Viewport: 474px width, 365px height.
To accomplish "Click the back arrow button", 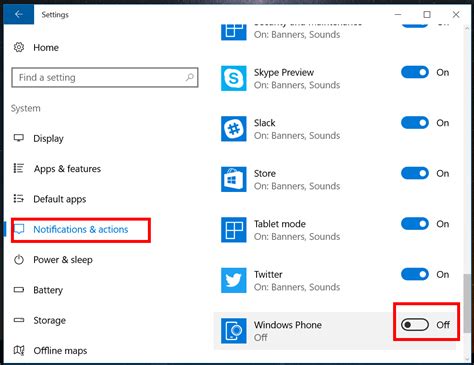I will click(19, 14).
